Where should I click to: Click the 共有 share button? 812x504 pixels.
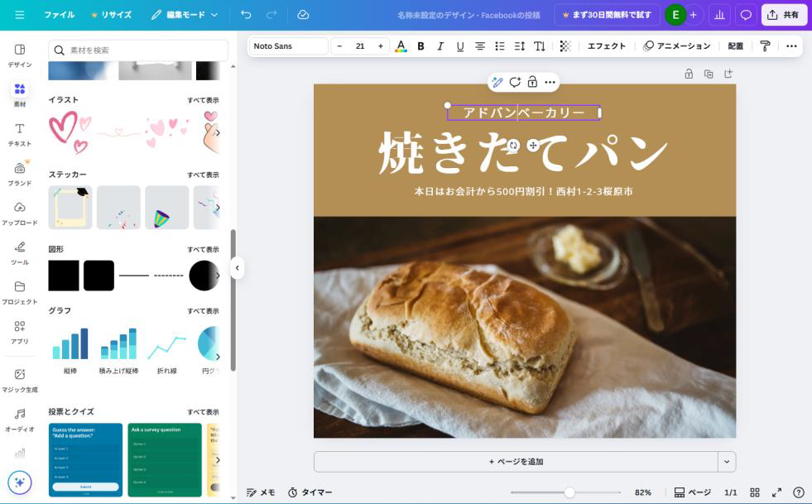(x=784, y=15)
